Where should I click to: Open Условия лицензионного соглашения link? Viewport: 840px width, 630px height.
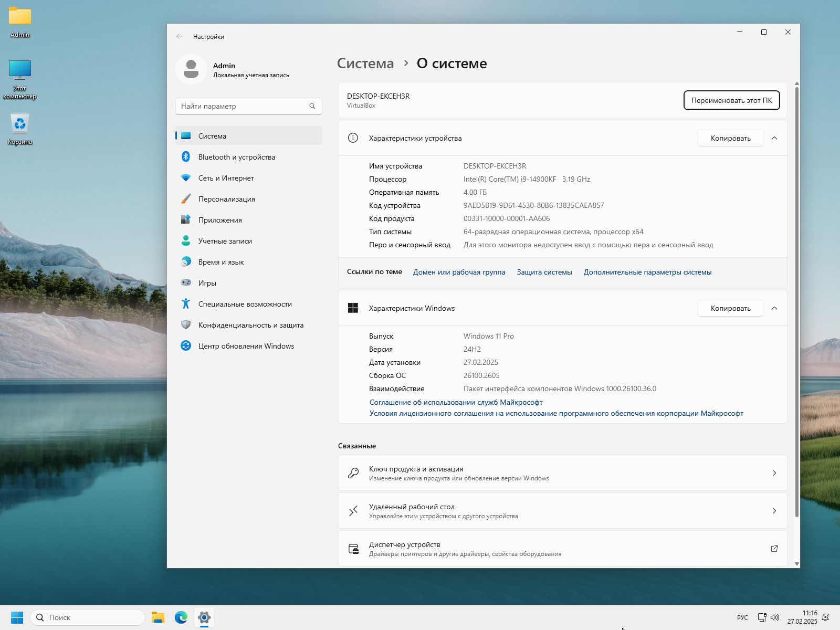pyautogui.click(x=556, y=413)
